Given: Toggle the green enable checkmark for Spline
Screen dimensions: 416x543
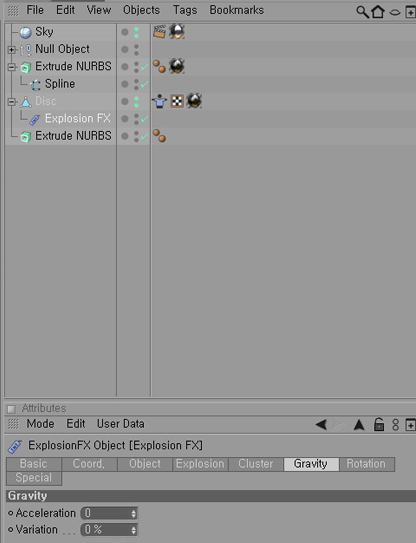Looking at the screenshot, I should [x=144, y=84].
